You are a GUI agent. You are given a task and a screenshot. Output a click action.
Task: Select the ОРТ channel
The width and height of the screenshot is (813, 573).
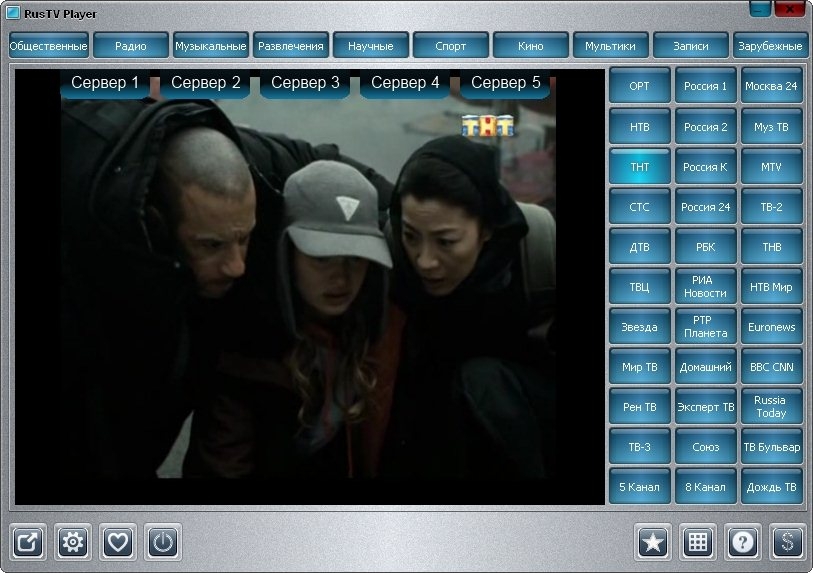click(x=639, y=86)
